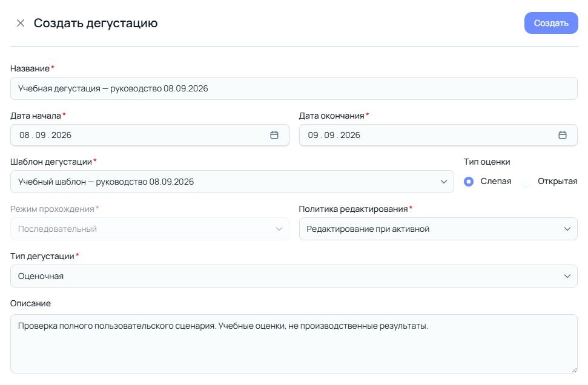Open the Политика редактирования dropdown
Image resolution: width=588 pixels, height=385 pixels.
tap(438, 229)
